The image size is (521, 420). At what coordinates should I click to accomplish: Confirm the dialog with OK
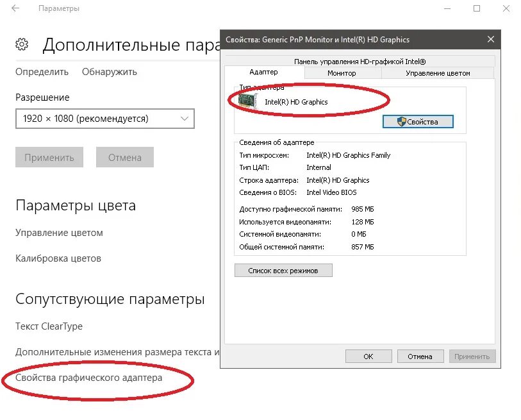pos(368,357)
